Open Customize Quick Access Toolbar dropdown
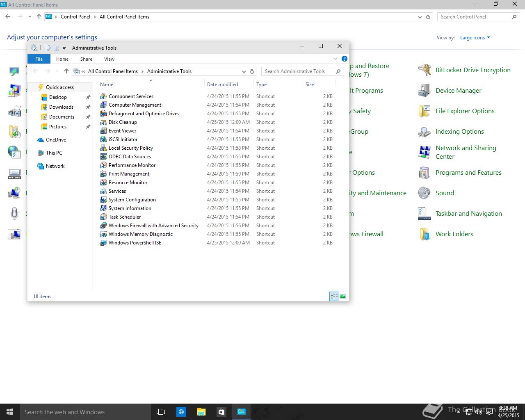The height and width of the screenshot is (420, 525). (64, 48)
